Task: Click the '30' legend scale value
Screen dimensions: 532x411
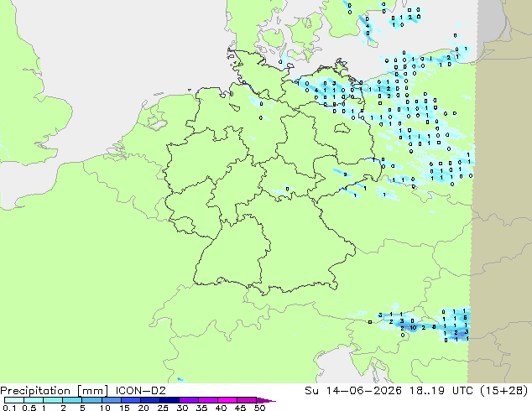Action: [x=183, y=408]
